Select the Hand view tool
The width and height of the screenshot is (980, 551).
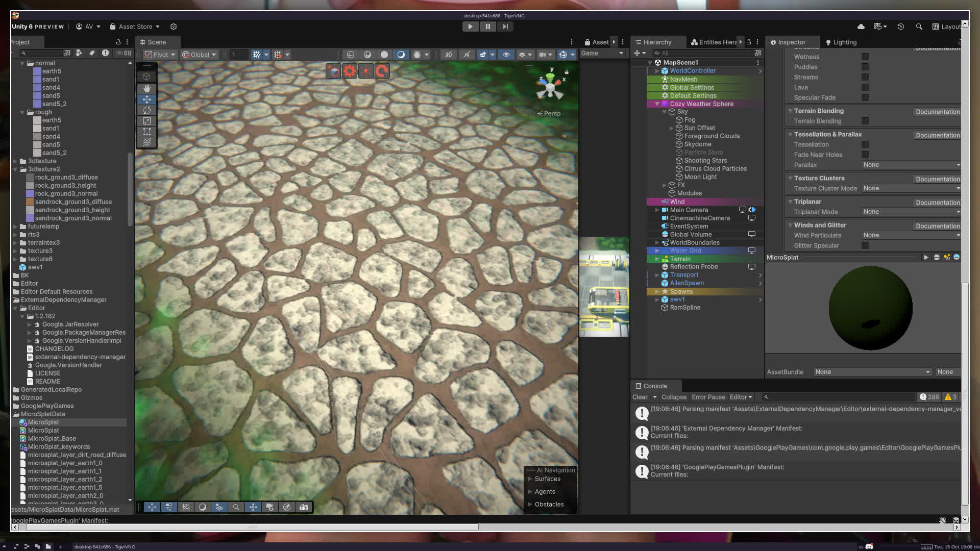click(147, 88)
